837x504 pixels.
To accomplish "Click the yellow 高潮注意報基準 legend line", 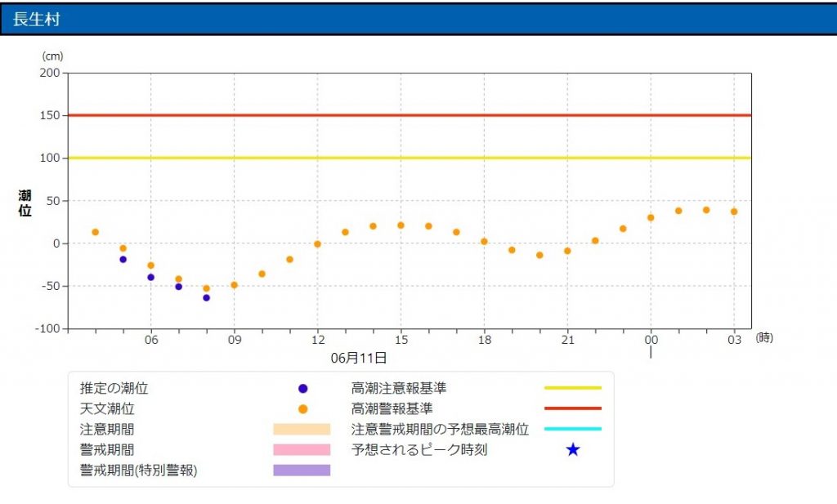I will 573,388.
